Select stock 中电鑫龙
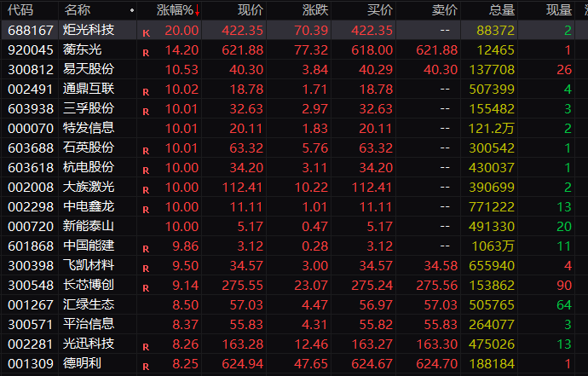 coord(89,206)
